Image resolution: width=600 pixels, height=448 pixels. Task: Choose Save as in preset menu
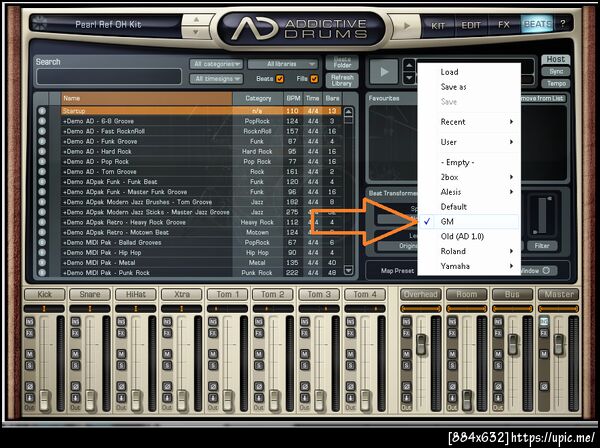pyautogui.click(x=469, y=87)
